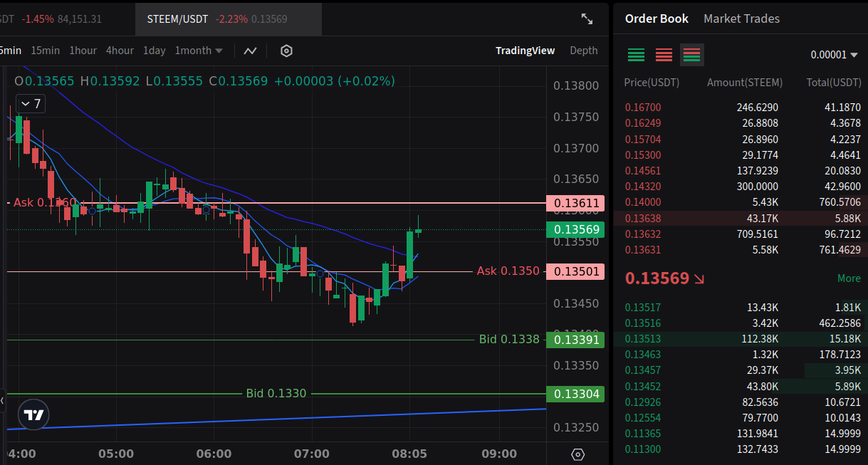
Task: Select the 1day interval
Action: (x=155, y=51)
